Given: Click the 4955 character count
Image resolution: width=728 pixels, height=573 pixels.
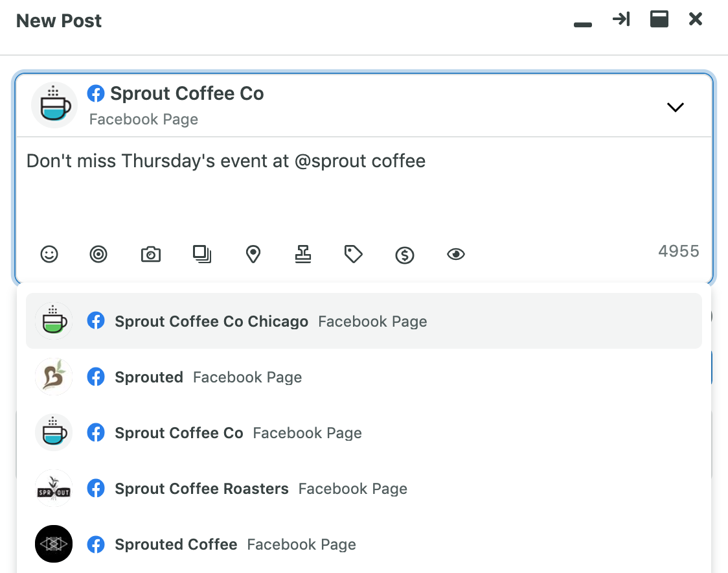Looking at the screenshot, I should [x=678, y=251].
